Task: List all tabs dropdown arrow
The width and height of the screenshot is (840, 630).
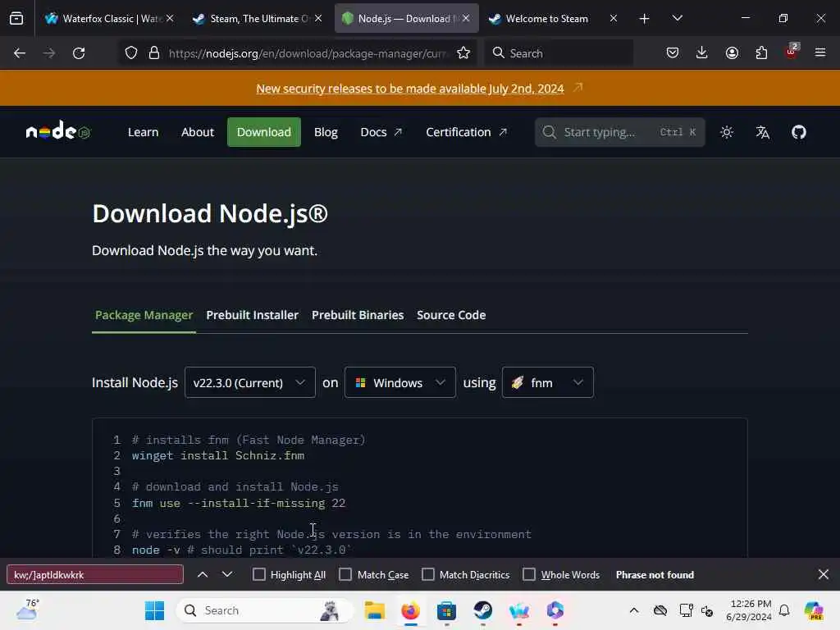Action: pyautogui.click(x=677, y=19)
